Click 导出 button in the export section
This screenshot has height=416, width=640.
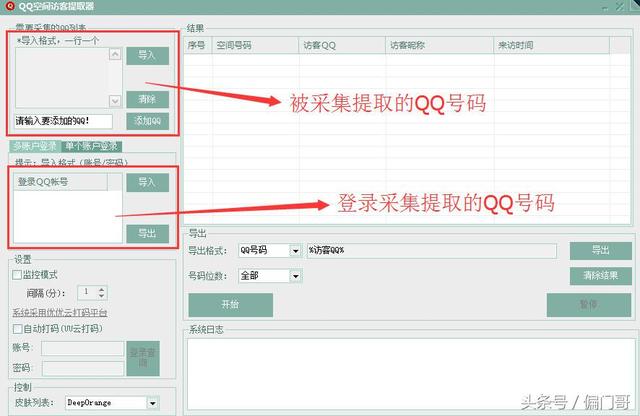click(x=600, y=251)
